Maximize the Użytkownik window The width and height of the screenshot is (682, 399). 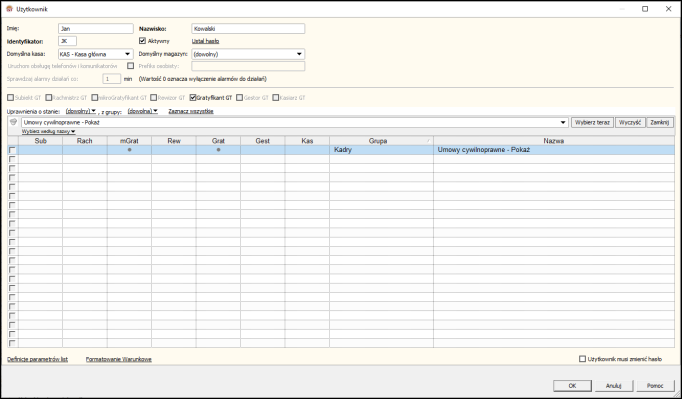click(x=645, y=9)
